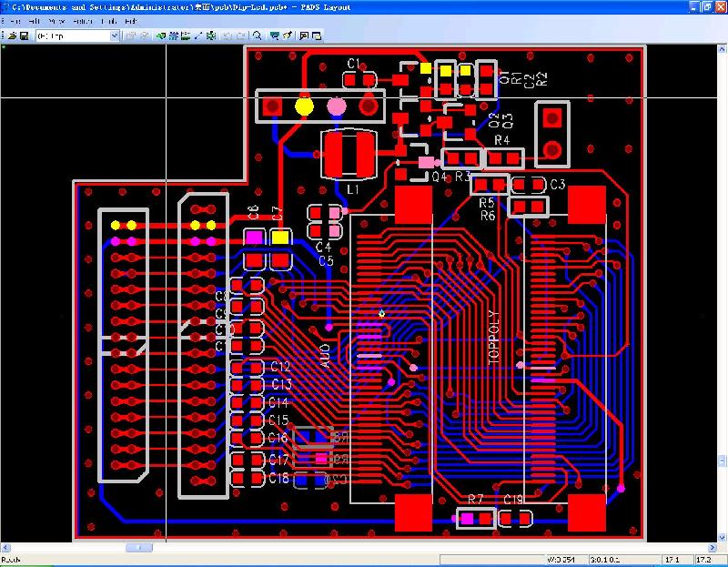
Task: Select the L1 inductor on the board
Action: click(x=350, y=154)
